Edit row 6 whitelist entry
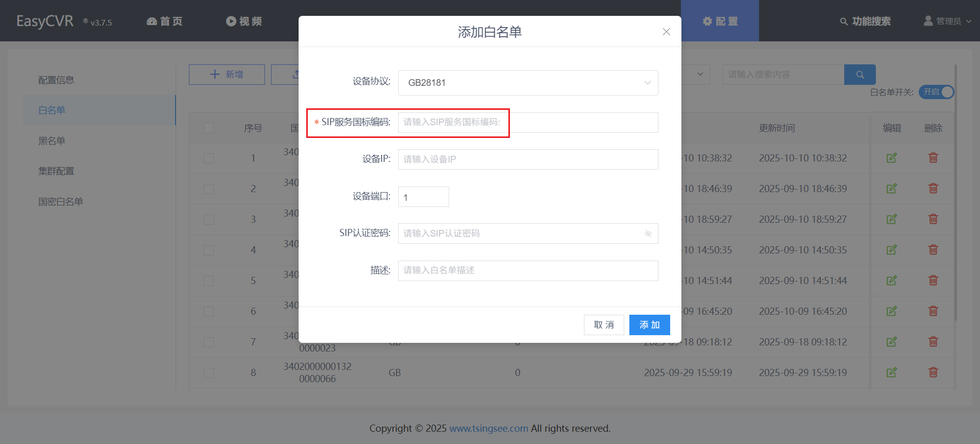Image resolution: width=980 pixels, height=444 pixels. point(892,311)
